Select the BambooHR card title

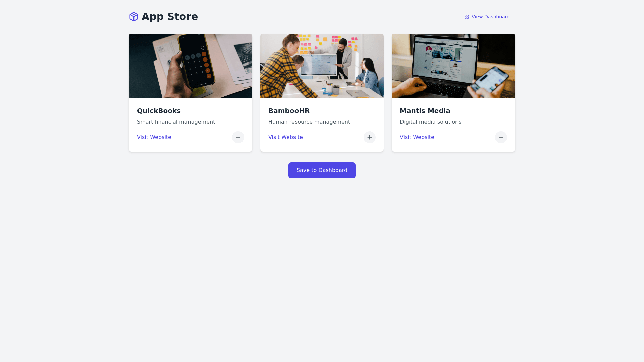click(x=289, y=111)
